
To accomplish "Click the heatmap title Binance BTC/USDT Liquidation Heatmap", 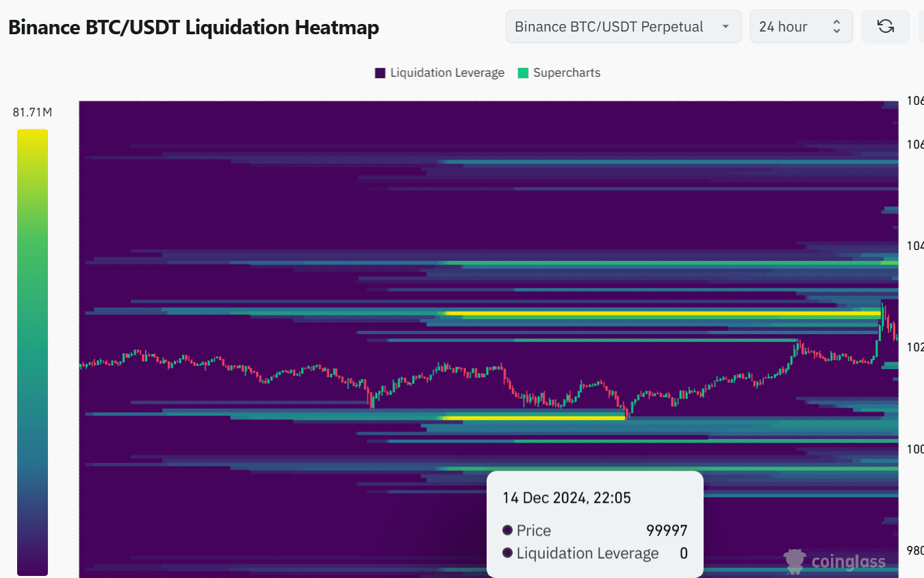I will click(x=193, y=27).
